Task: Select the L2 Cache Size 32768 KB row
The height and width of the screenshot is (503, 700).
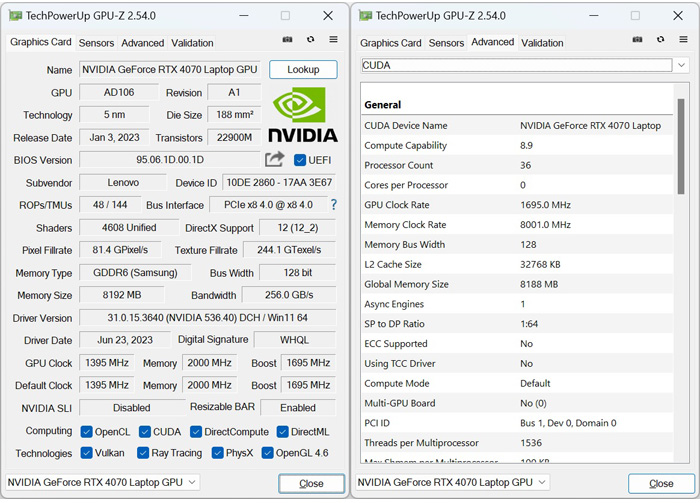Action: (518, 264)
